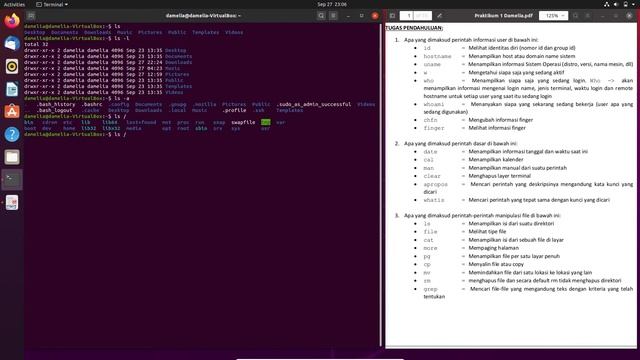Image resolution: width=640 pixels, height=360 pixels.
Task: Click '.sudo_as_admin_successful' in terminal output
Action: click(x=313, y=104)
